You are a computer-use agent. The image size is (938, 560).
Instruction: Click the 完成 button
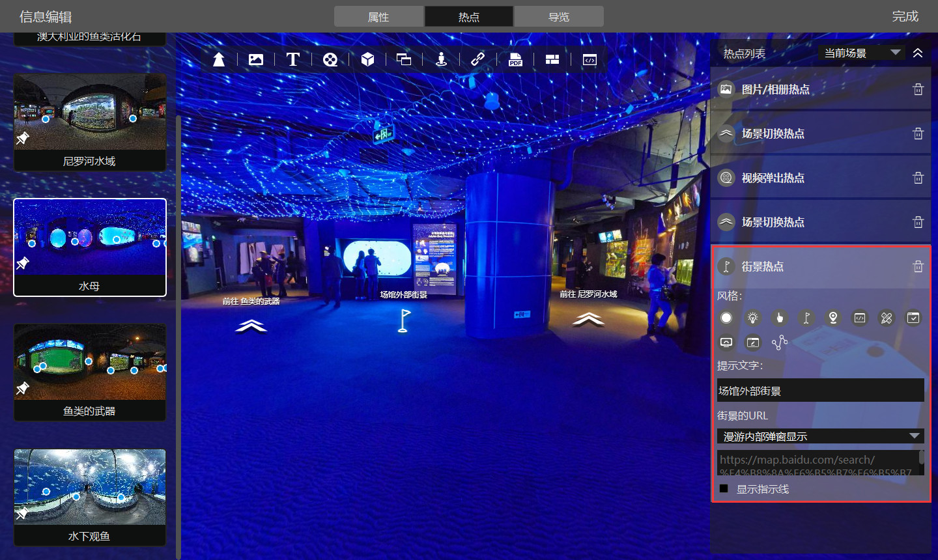coord(905,16)
